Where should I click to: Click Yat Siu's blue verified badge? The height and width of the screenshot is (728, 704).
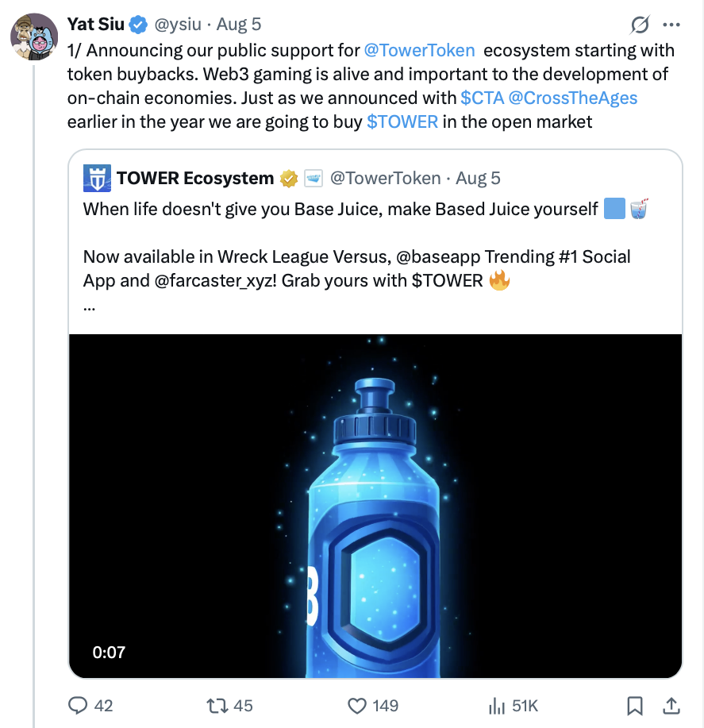[138, 25]
